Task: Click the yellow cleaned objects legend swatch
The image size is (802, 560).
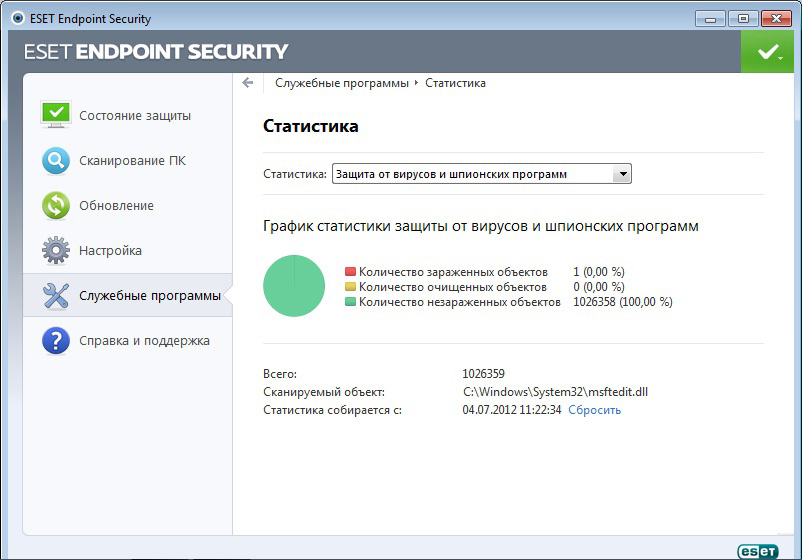Action: click(x=350, y=287)
